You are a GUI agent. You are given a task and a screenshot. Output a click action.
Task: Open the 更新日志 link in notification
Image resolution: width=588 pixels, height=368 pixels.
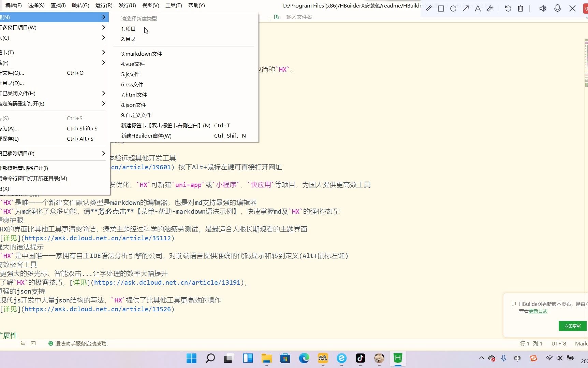(x=538, y=311)
